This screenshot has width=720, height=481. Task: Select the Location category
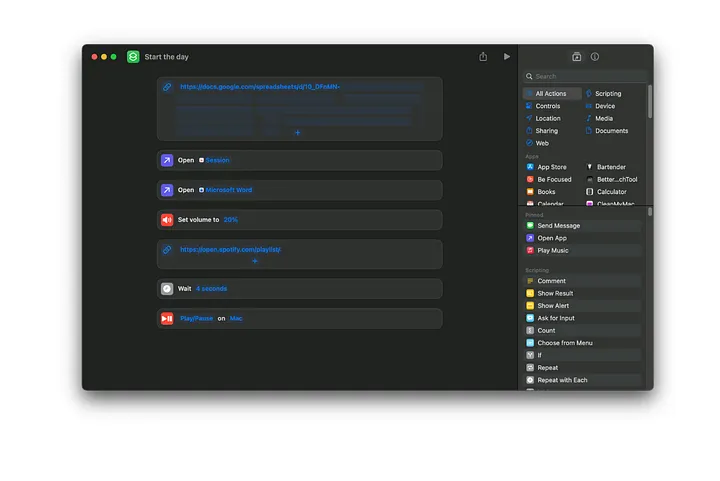543,118
